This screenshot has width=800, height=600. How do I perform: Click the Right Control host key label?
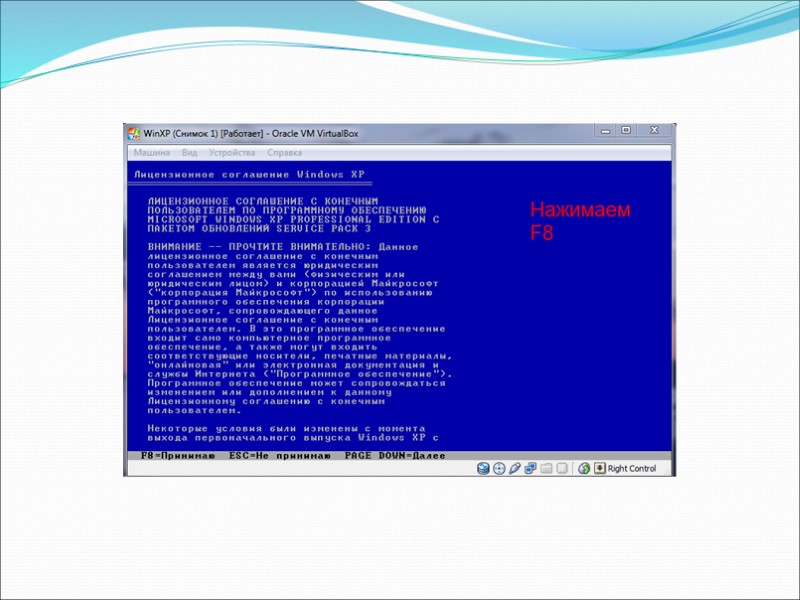(x=632, y=468)
